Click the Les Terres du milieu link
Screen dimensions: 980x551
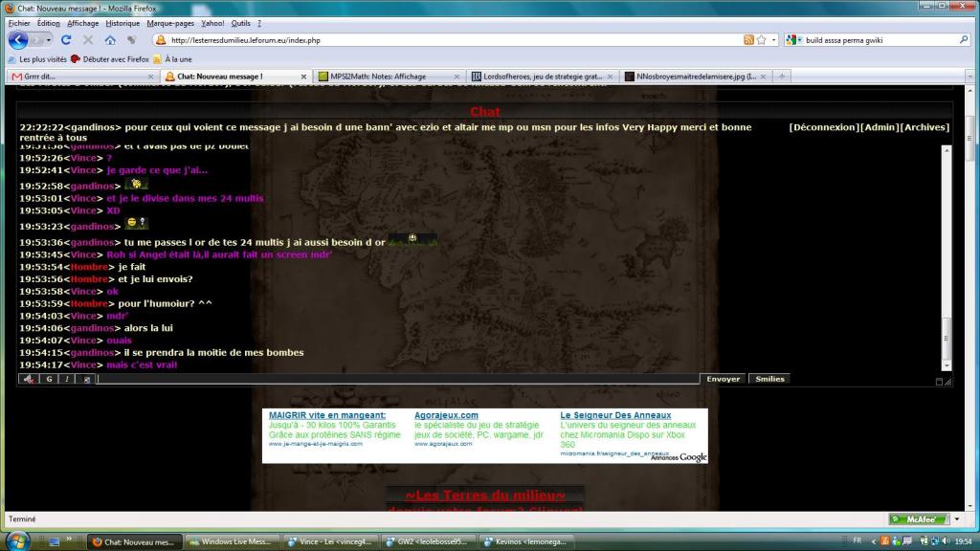(485, 496)
